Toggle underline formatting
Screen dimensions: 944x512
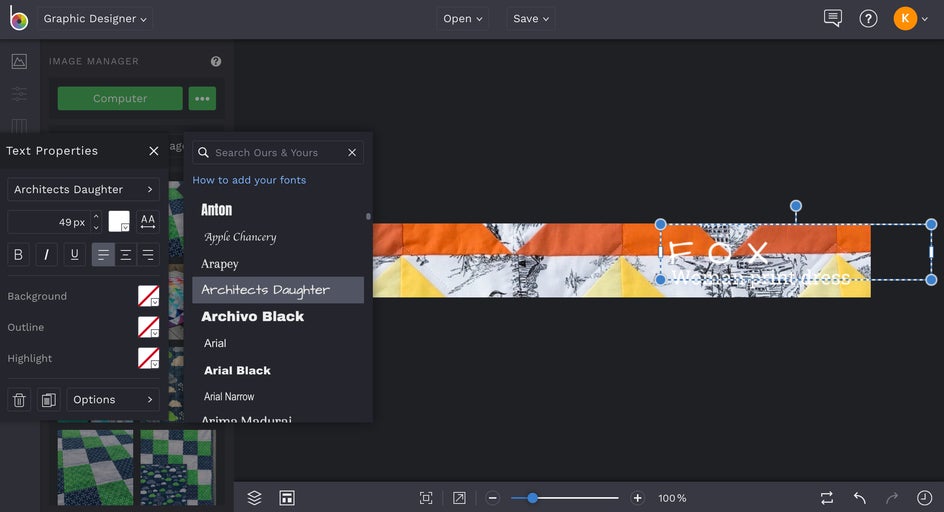(75, 255)
